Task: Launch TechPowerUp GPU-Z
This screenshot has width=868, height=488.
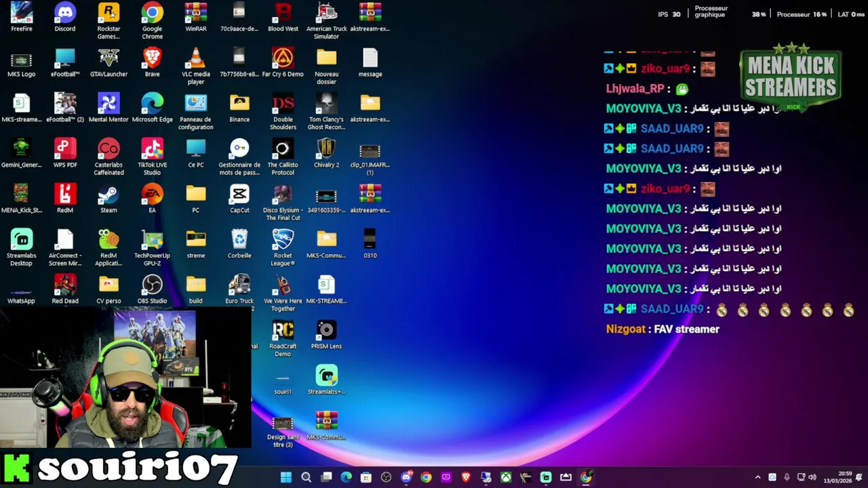Action: [152, 247]
